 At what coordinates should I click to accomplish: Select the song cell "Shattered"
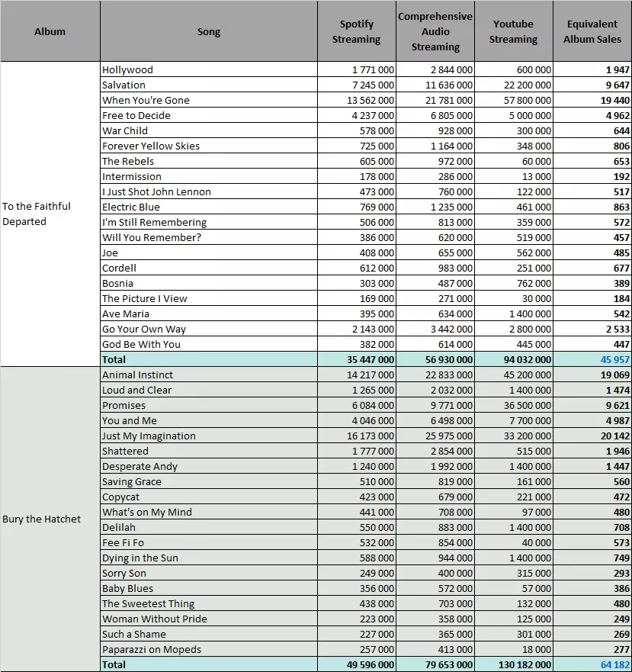click(x=209, y=451)
